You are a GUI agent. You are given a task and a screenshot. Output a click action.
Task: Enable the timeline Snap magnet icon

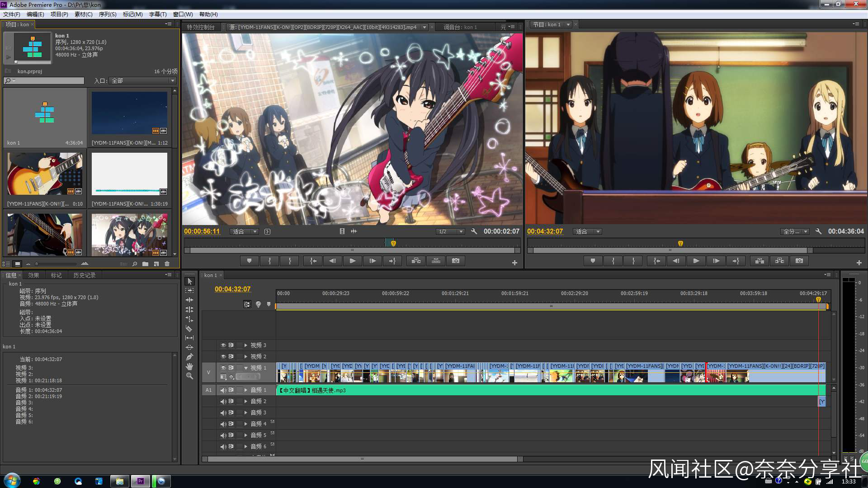[x=247, y=304]
